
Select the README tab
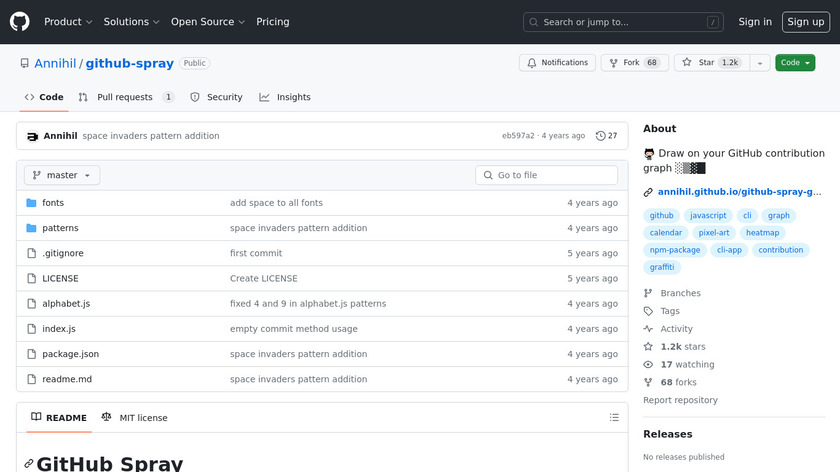[59, 417]
